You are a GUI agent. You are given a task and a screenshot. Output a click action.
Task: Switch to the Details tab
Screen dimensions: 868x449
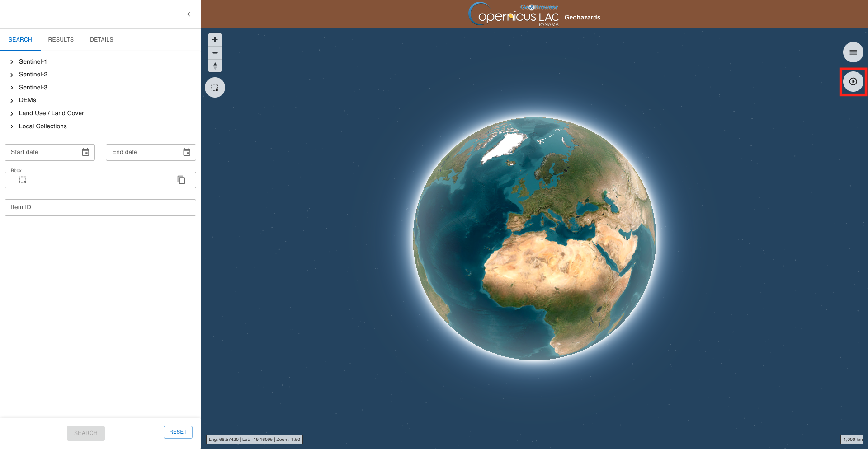102,40
